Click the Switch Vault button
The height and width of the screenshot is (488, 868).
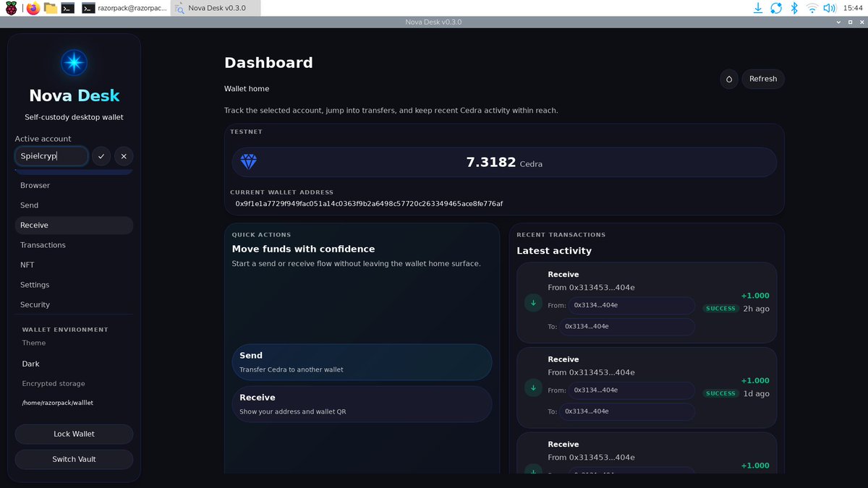click(x=74, y=459)
